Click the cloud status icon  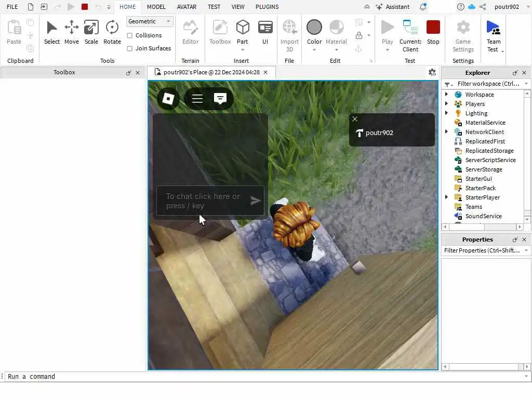coord(472,7)
